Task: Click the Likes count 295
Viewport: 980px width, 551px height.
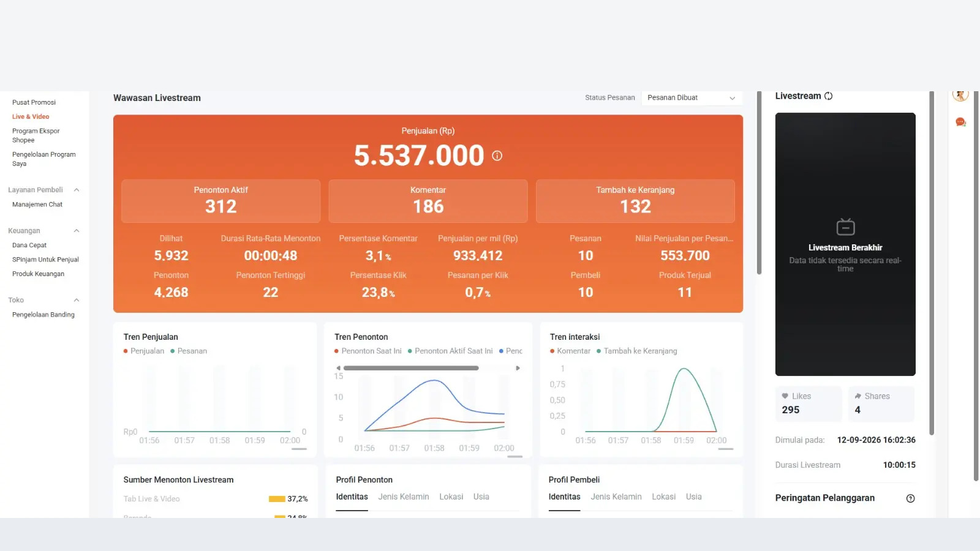Action: [x=790, y=410]
